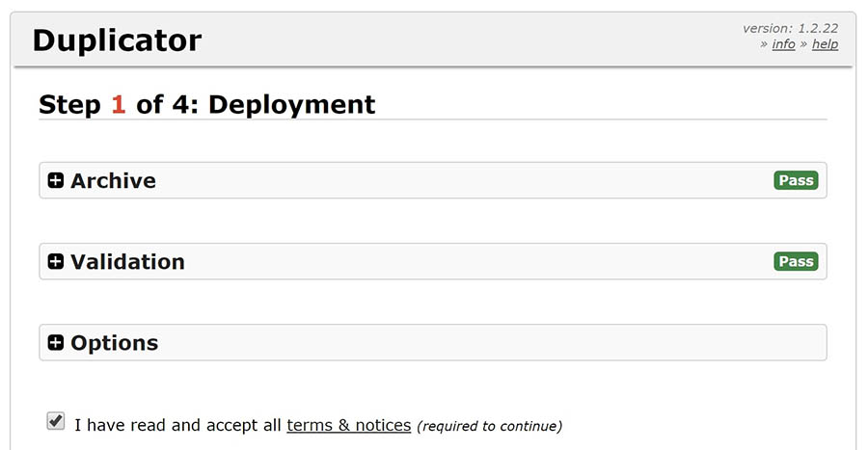The height and width of the screenshot is (450, 868).
Task: Uncheck the accept terms checkbox
Action: pyautogui.click(x=55, y=421)
